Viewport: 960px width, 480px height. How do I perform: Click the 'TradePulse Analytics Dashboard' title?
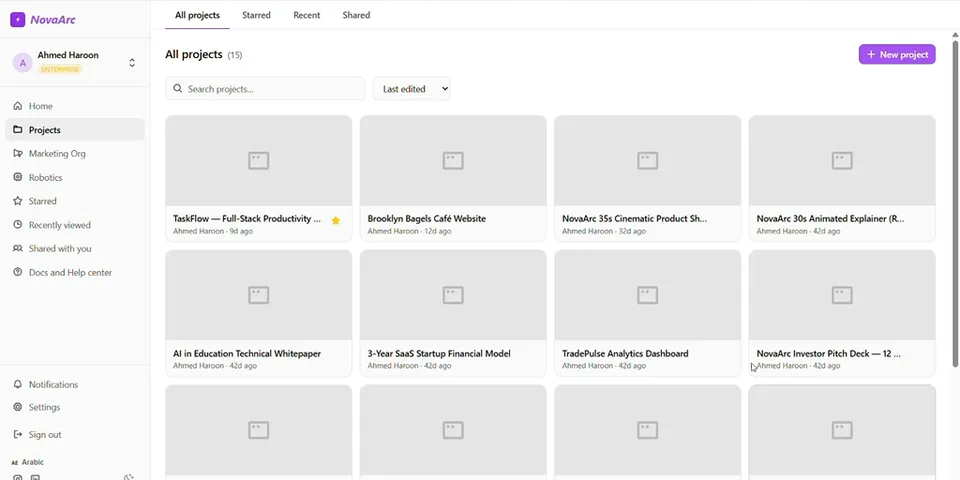point(625,353)
